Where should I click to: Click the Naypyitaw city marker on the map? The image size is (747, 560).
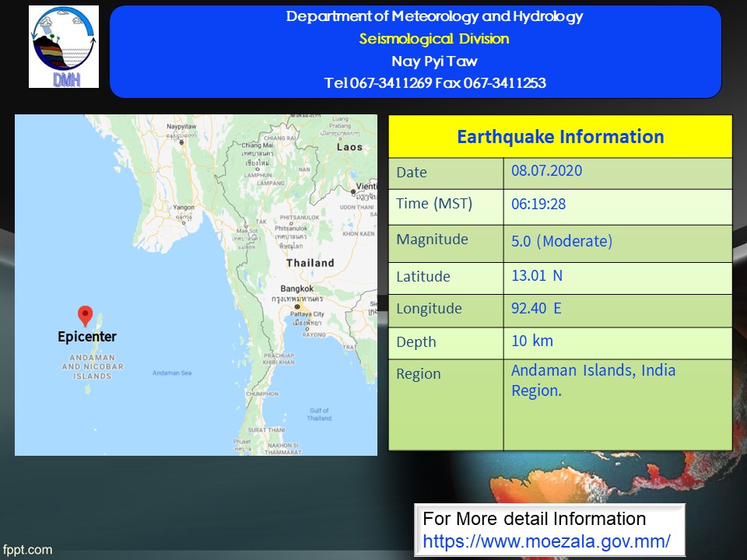(181, 142)
